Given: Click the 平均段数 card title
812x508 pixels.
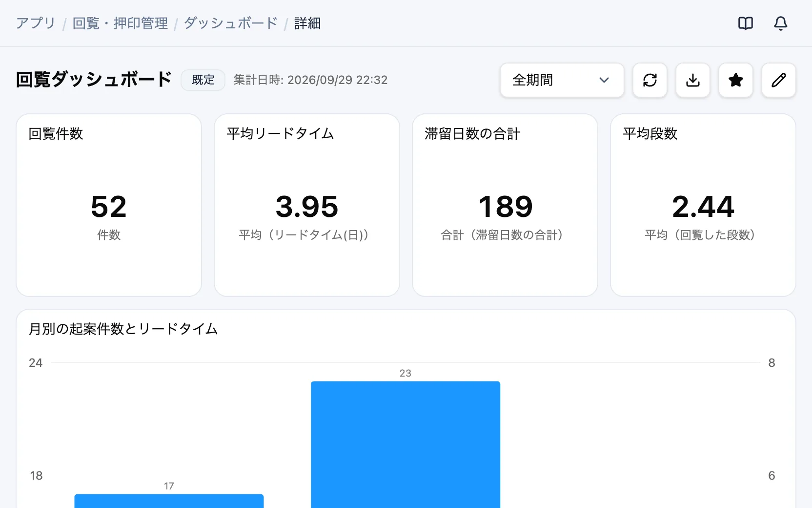Looking at the screenshot, I should pyautogui.click(x=650, y=133).
